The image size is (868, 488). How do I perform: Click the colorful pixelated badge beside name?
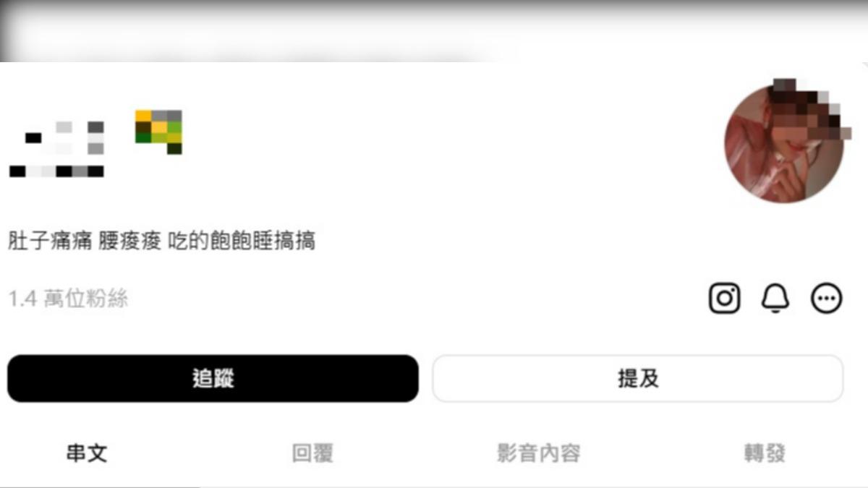158,132
